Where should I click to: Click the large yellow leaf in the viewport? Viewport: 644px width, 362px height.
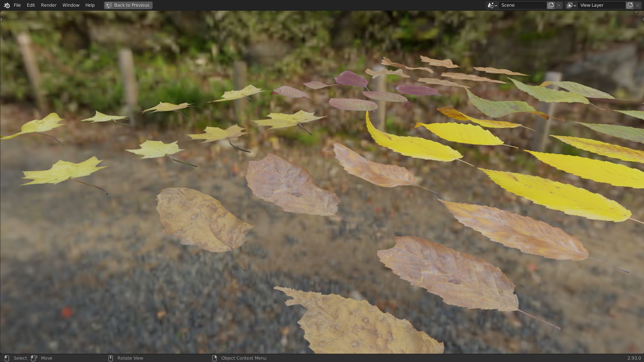(557, 194)
